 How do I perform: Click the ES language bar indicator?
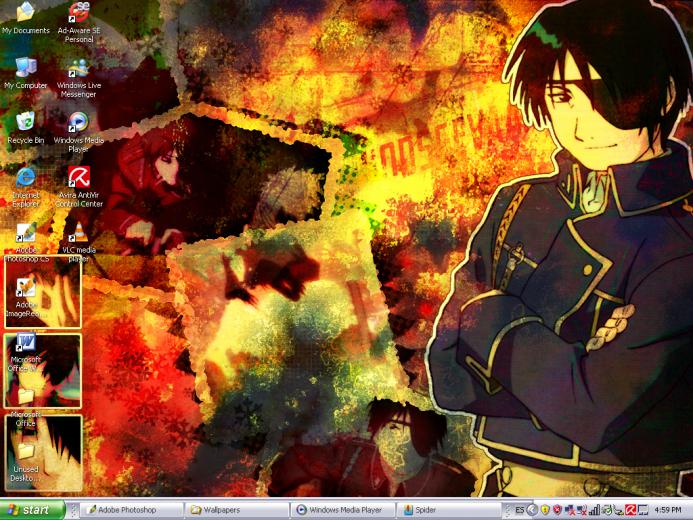pos(520,510)
